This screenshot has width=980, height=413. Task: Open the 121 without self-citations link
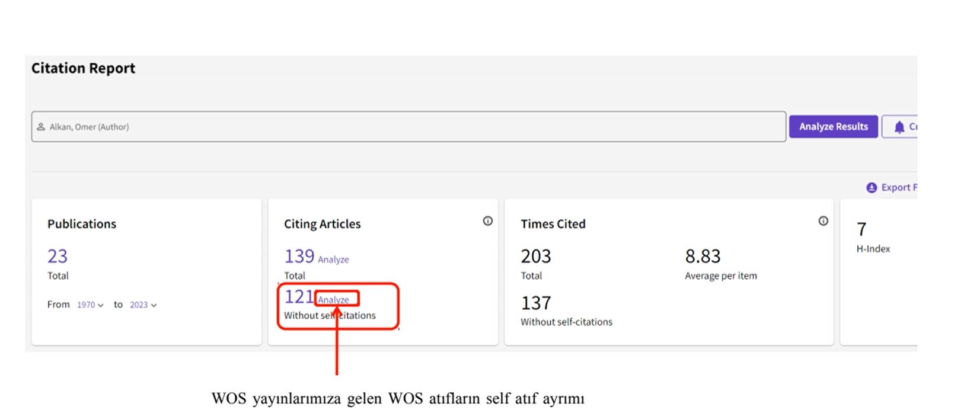298,296
